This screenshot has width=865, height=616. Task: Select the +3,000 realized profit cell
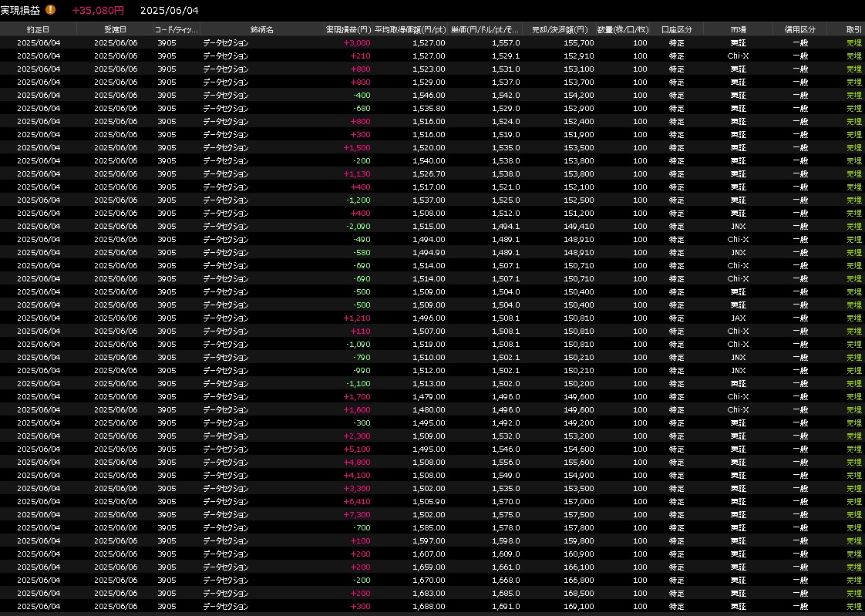[357, 42]
